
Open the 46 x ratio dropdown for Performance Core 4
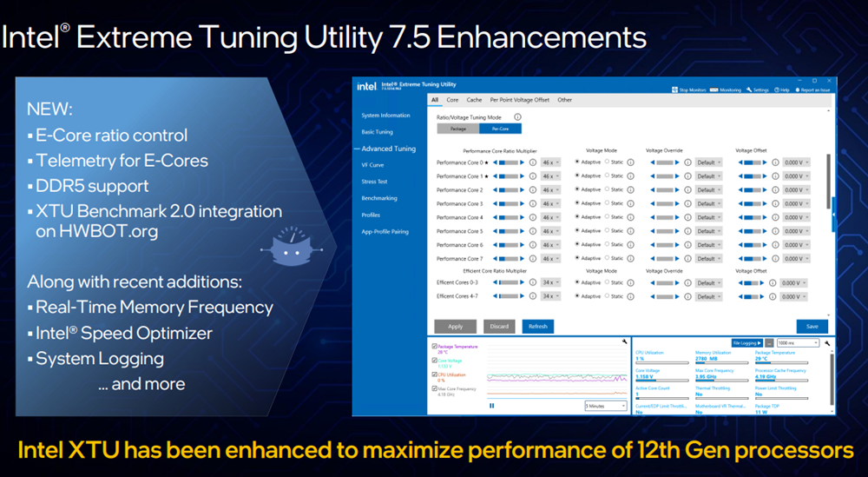pos(551,217)
